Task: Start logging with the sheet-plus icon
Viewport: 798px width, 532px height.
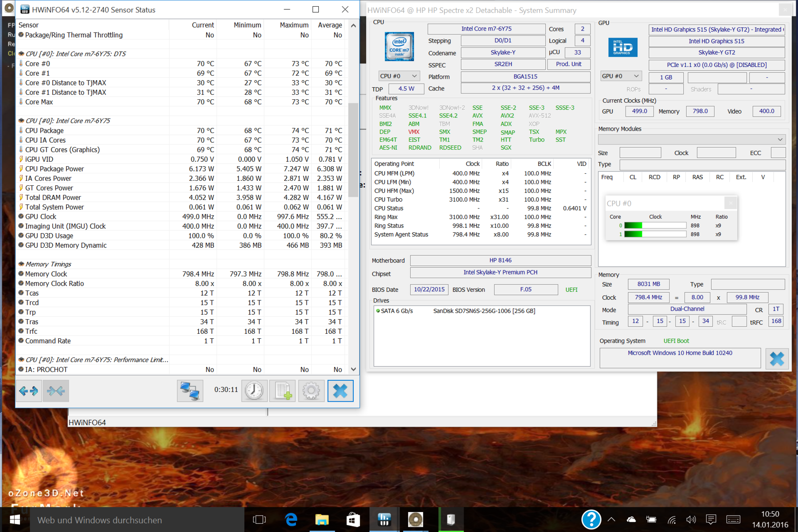Action: (283, 391)
